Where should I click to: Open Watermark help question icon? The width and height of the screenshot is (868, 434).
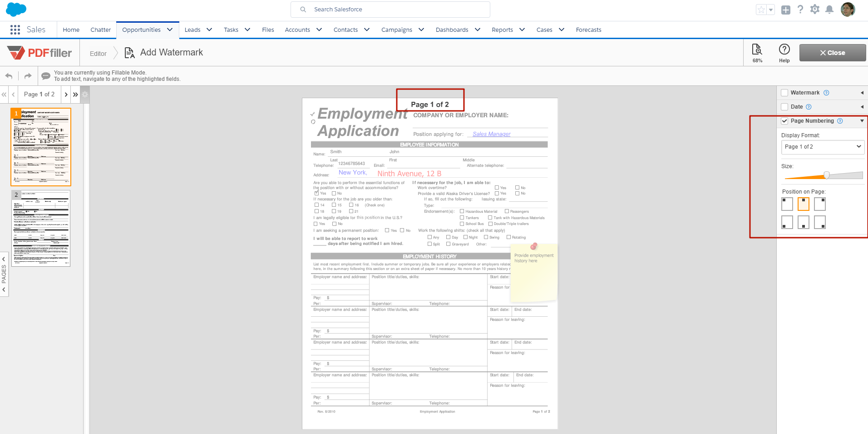(x=826, y=93)
